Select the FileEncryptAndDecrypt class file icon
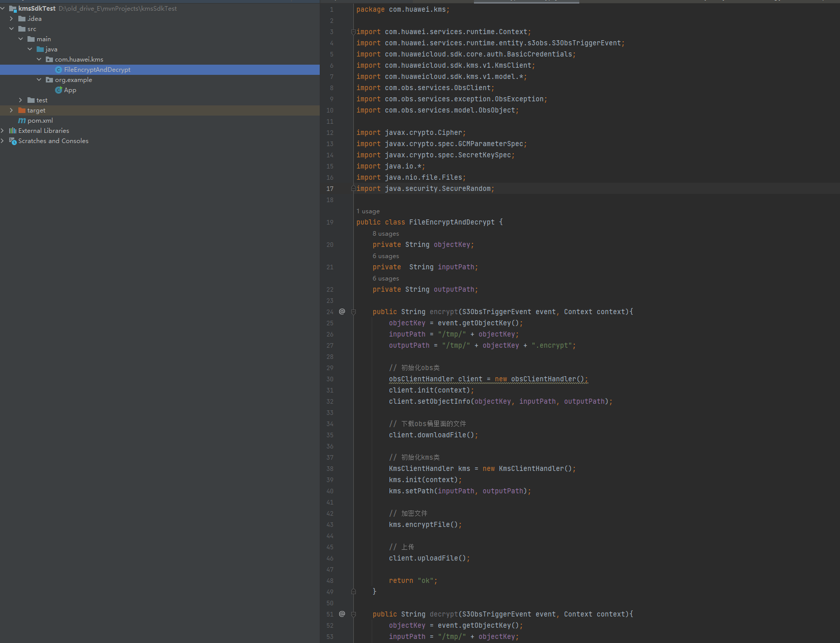Screen dimensions: 840x643 tap(59, 70)
